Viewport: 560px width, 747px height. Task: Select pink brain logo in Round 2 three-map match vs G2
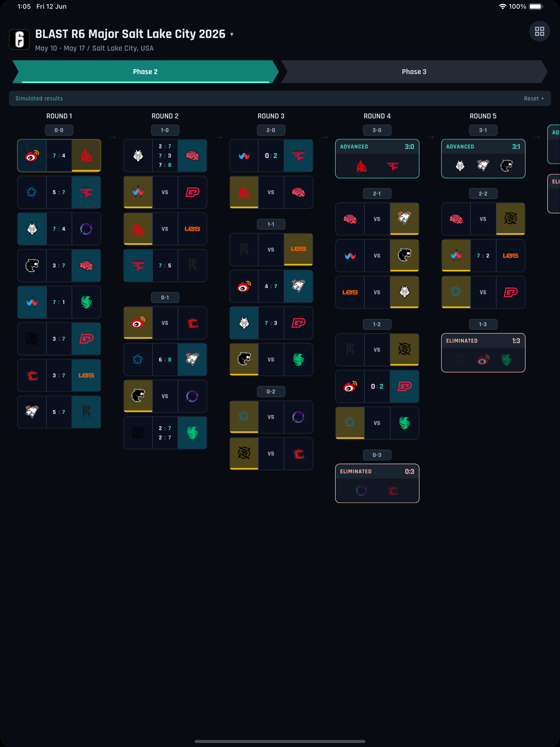point(192,156)
